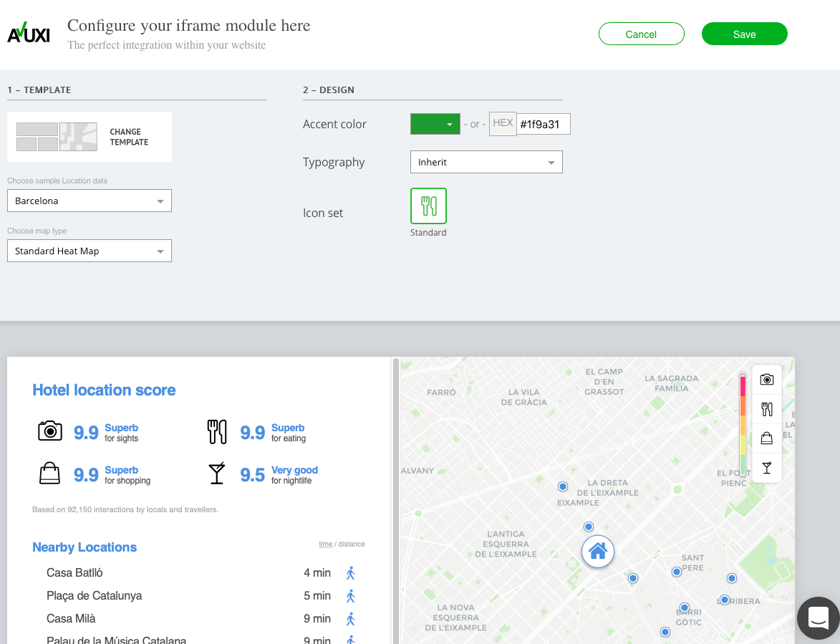Click 'Based on 92,150 interactions' text
Viewport: 840px width, 644px height.
tap(125, 509)
